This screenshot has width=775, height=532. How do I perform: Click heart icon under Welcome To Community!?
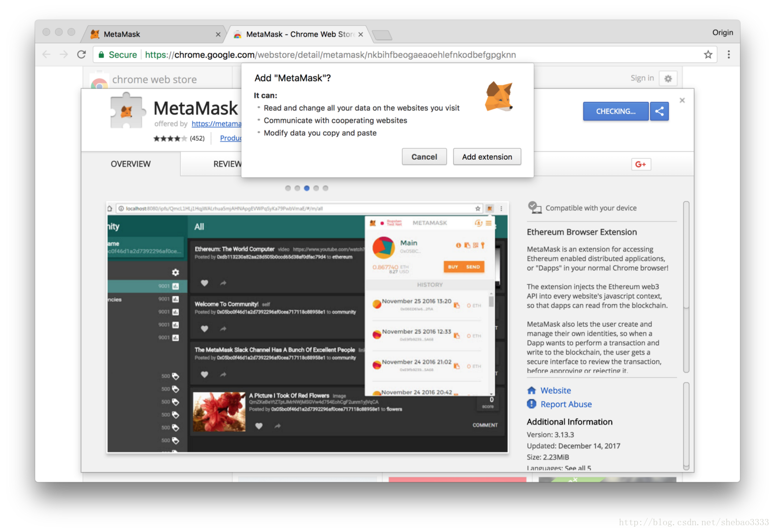click(204, 329)
